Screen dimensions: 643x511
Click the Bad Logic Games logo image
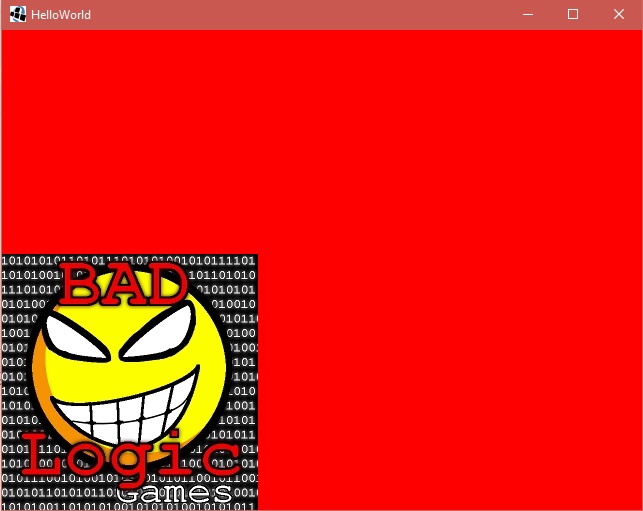coord(130,382)
